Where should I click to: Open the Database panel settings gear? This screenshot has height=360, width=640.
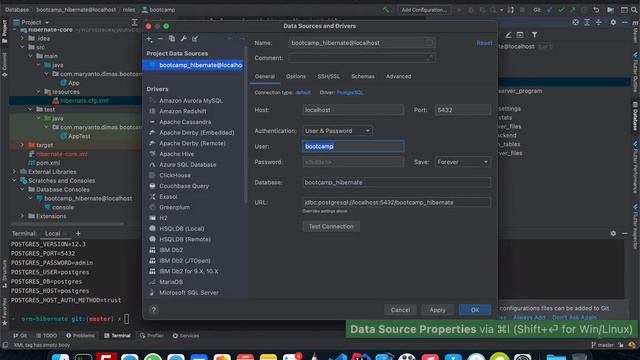(x=613, y=22)
